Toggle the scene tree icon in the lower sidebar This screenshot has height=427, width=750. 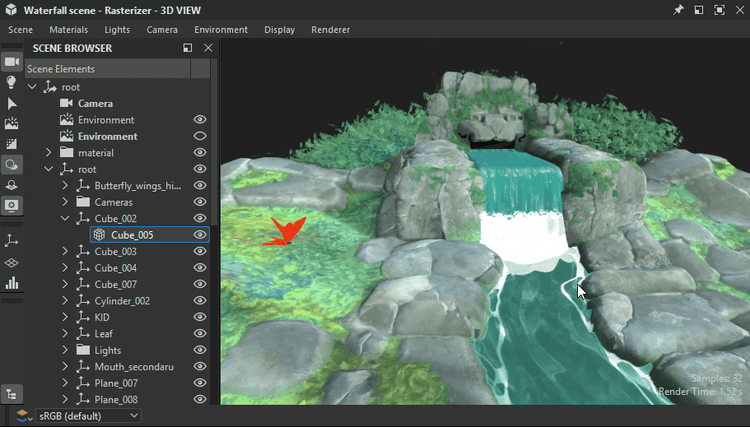click(x=11, y=394)
